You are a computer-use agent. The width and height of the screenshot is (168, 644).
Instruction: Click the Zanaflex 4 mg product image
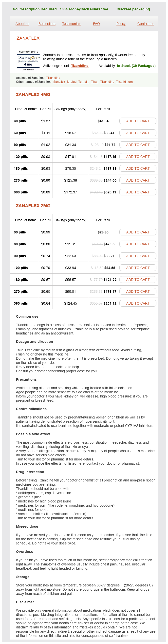click(x=28, y=61)
